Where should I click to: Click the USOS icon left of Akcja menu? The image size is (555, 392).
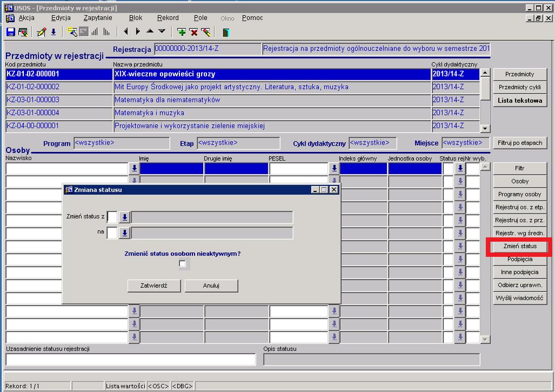(x=10, y=18)
